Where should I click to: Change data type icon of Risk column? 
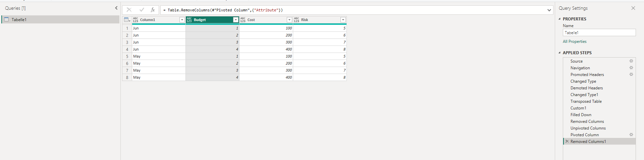pyautogui.click(x=297, y=20)
